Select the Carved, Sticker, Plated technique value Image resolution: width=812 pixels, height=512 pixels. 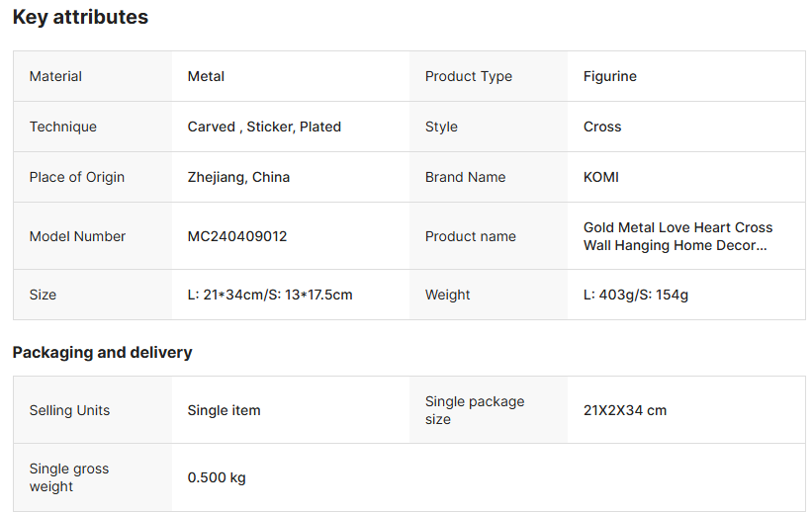[264, 127]
